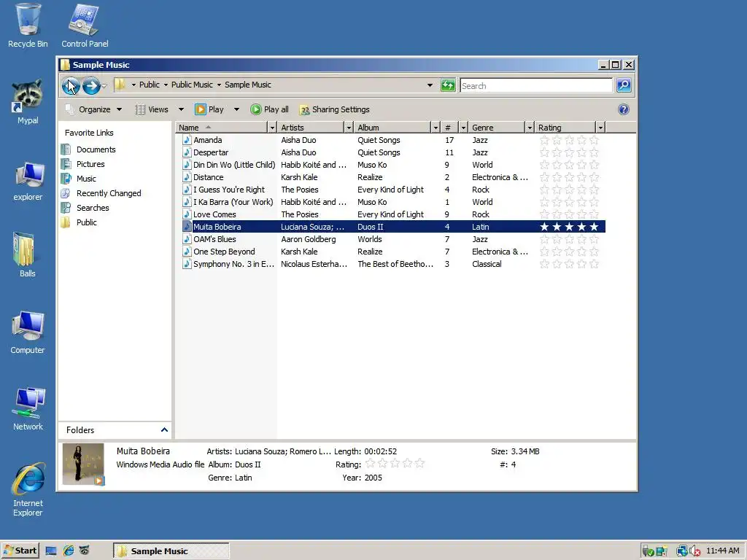
Task: Click Play all in the toolbar
Action: coord(270,109)
